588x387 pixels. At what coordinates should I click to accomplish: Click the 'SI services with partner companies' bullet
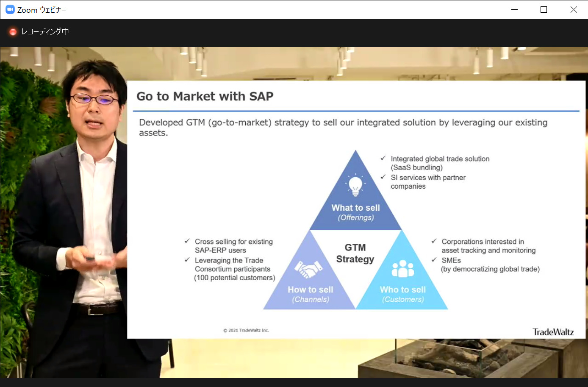point(428,182)
